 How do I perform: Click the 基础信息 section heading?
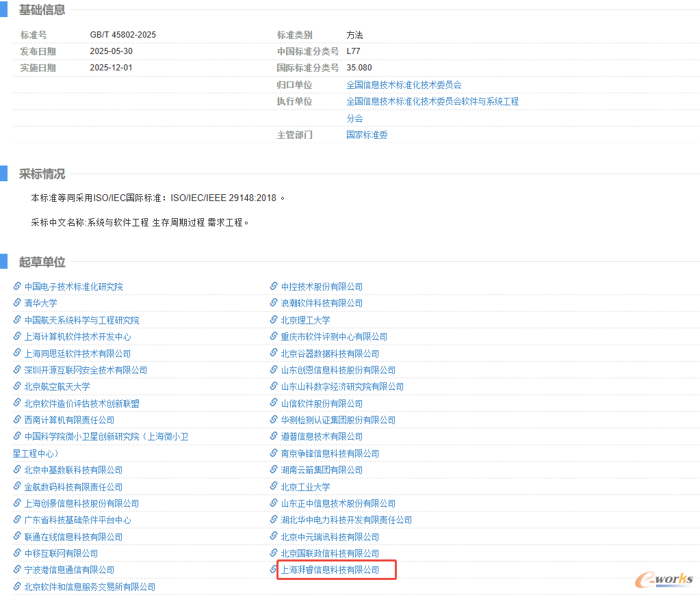pyautogui.click(x=42, y=10)
